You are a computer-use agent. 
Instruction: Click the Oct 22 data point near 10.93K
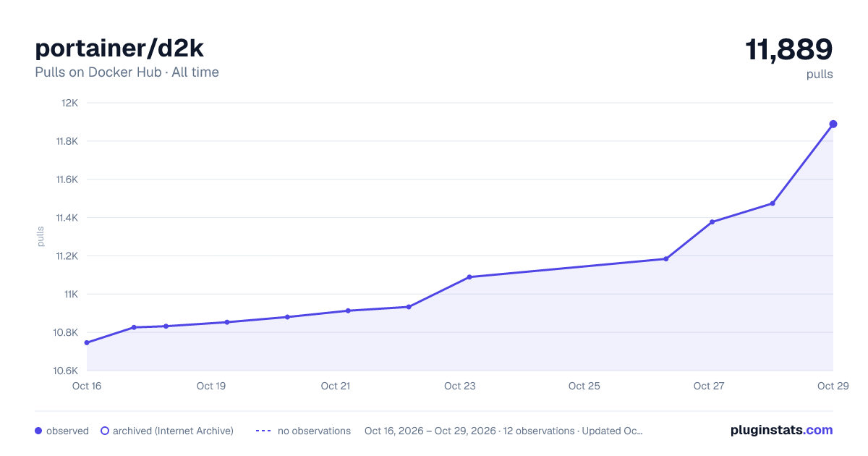(x=409, y=307)
